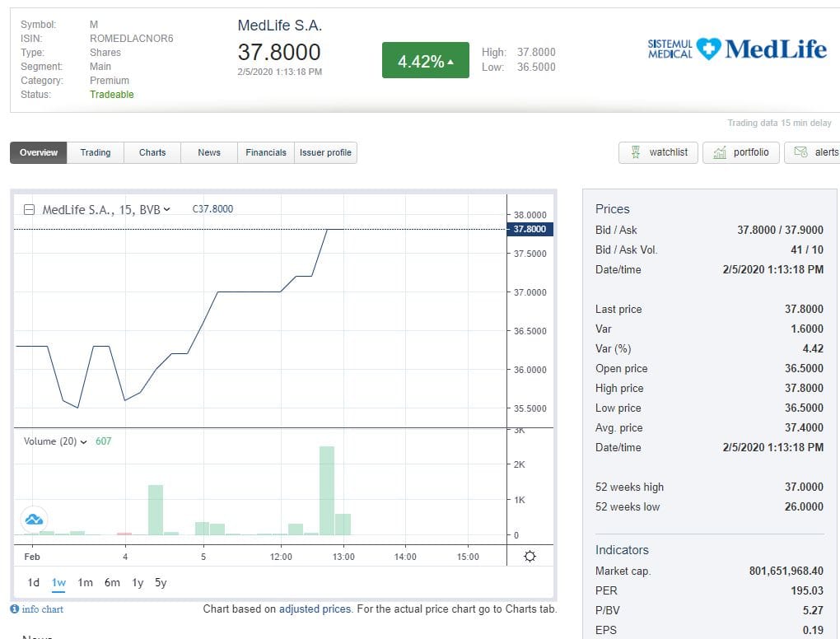Open the Financials tab

tap(266, 152)
